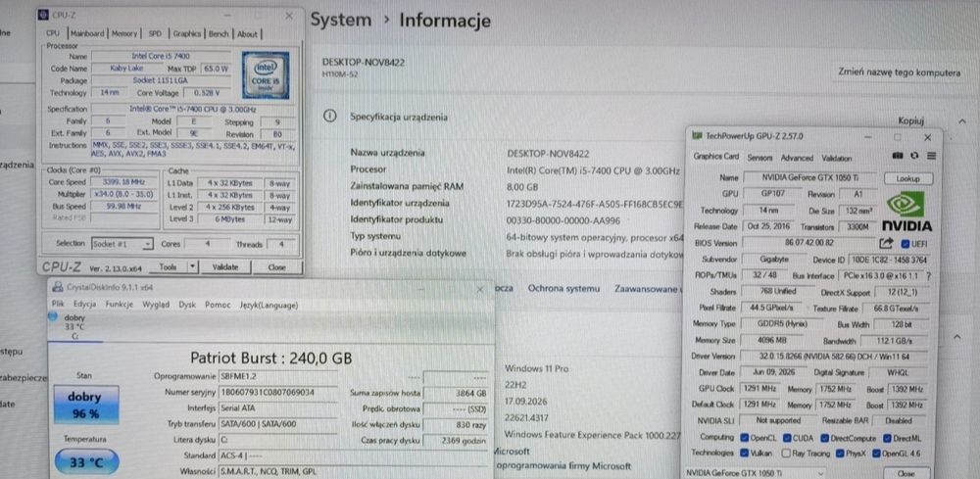This screenshot has height=479, width=980.
Task: Click serial number field 180607931C0807069034
Action: (277, 393)
